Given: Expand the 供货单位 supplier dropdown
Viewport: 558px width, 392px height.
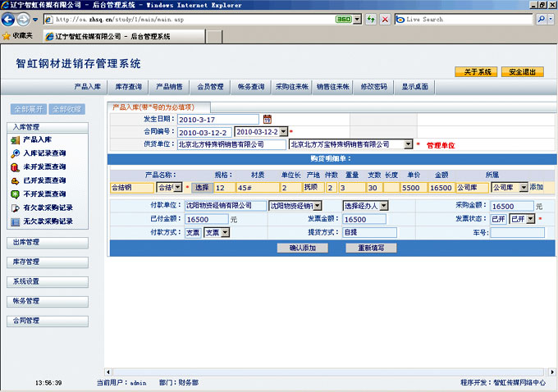Looking at the screenshot, I should [408, 144].
